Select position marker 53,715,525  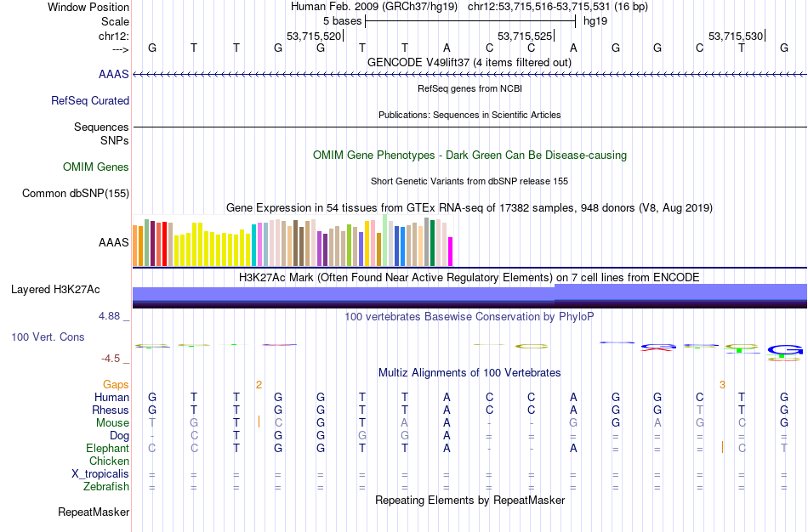(525, 36)
